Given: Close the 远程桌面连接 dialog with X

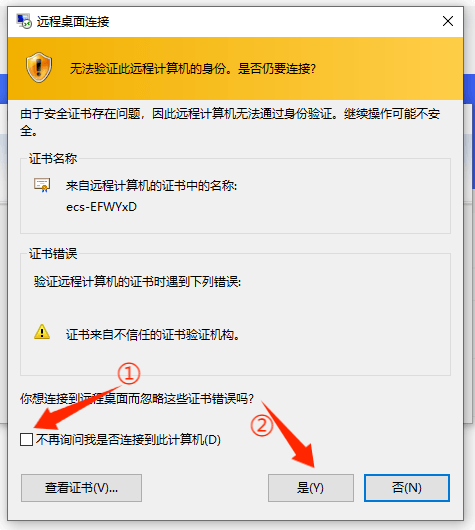Looking at the screenshot, I should (448, 21).
